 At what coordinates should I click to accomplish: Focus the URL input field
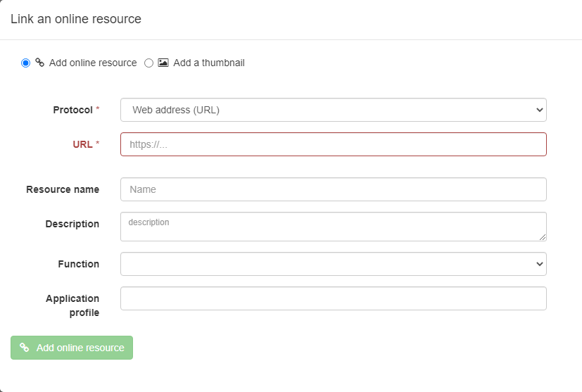[x=334, y=144]
